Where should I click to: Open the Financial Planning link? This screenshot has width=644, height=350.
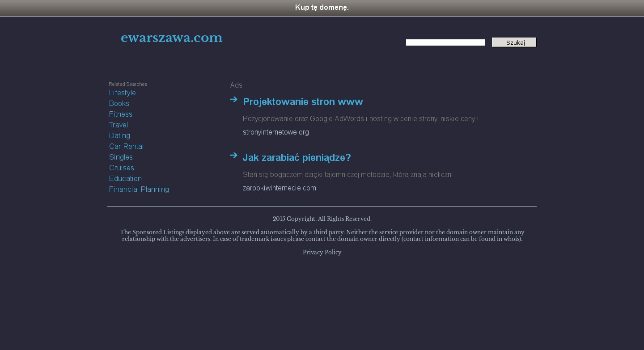[139, 190]
